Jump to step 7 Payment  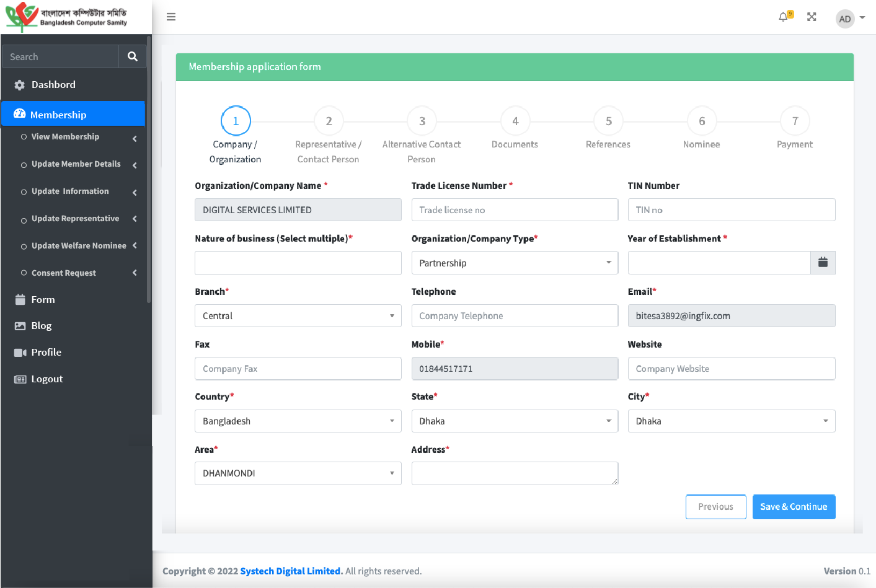[x=795, y=121]
